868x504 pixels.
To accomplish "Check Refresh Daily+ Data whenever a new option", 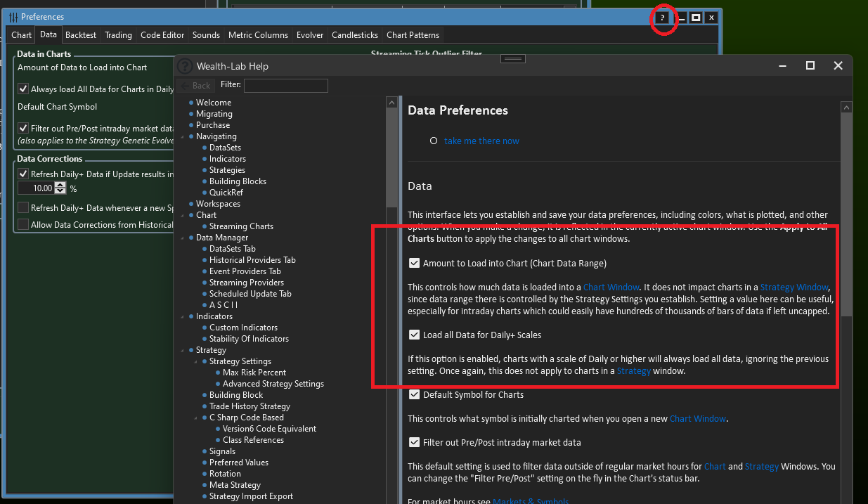I will 23,208.
